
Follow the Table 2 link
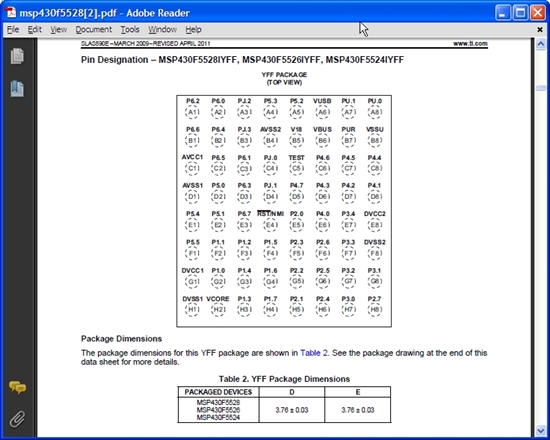[314, 353]
